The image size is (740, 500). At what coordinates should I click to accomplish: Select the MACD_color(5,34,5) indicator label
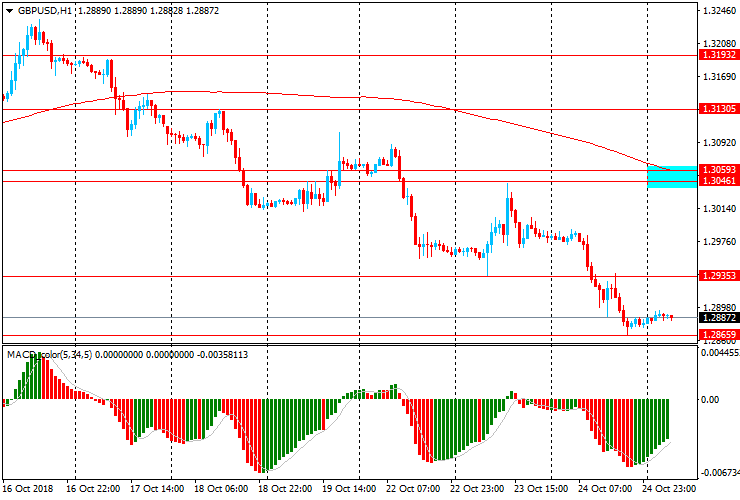click(50, 355)
